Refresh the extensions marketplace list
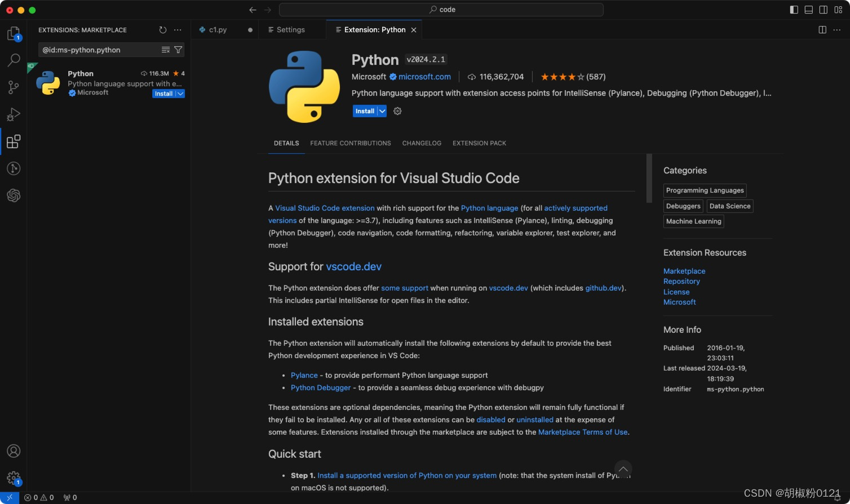Screen dimensions: 850x504 point(163,30)
